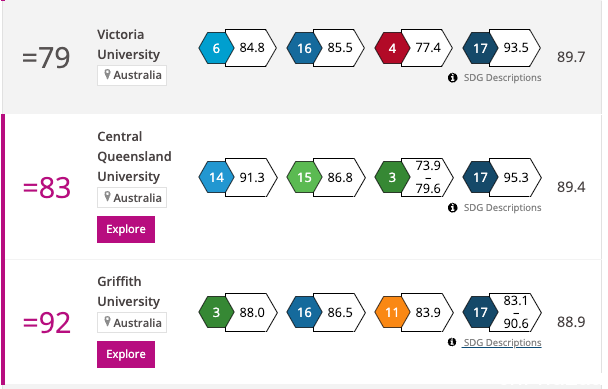Click the info icon in Griffith University row
The width and height of the screenshot is (608, 389).
pos(452,342)
